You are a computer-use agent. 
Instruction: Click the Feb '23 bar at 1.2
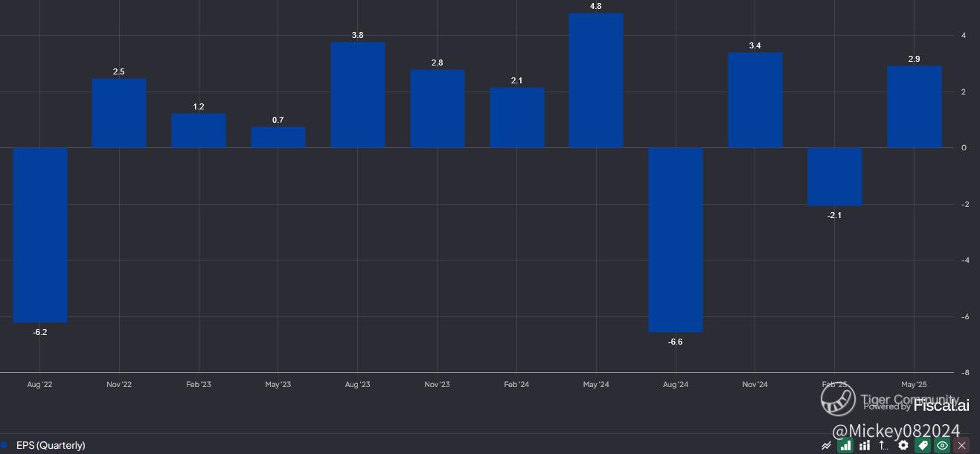pyautogui.click(x=199, y=130)
